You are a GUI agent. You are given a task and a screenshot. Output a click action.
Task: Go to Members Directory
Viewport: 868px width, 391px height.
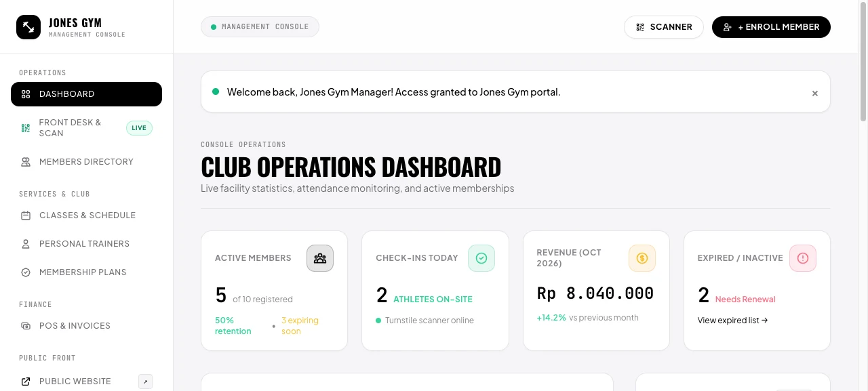click(x=86, y=162)
